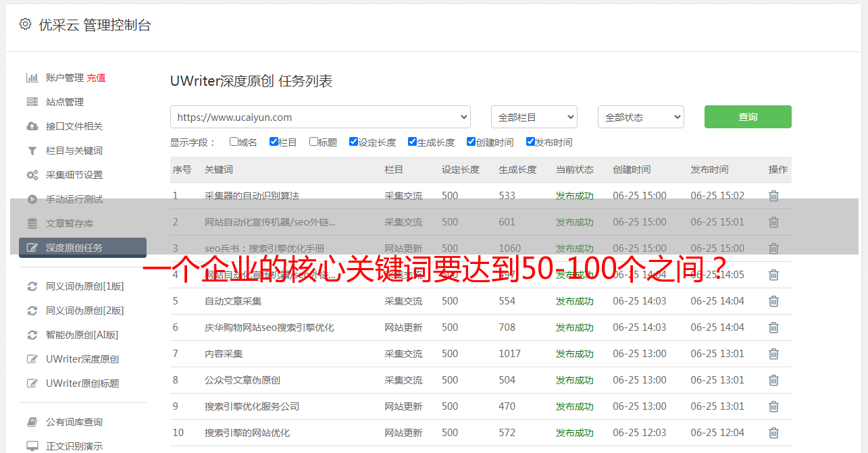Open the site URL dropdown
The width and height of the screenshot is (868, 453).
click(x=320, y=117)
